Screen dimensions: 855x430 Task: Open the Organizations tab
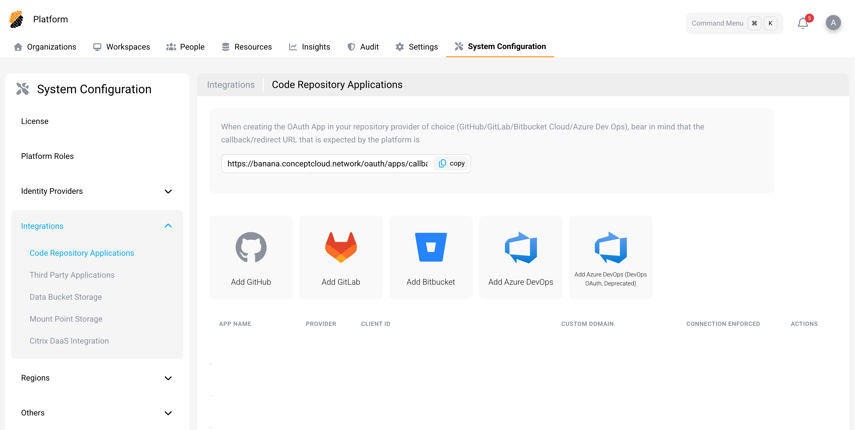[x=45, y=47]
